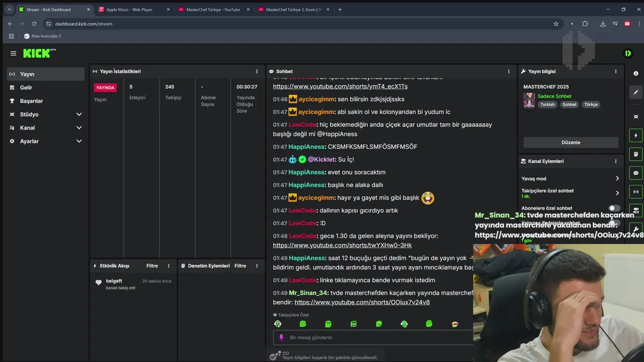The height and width of the screenshot is (362, 644).
Task: Focus the dashboard.kick.com/stream address bar
Action: 302,24
